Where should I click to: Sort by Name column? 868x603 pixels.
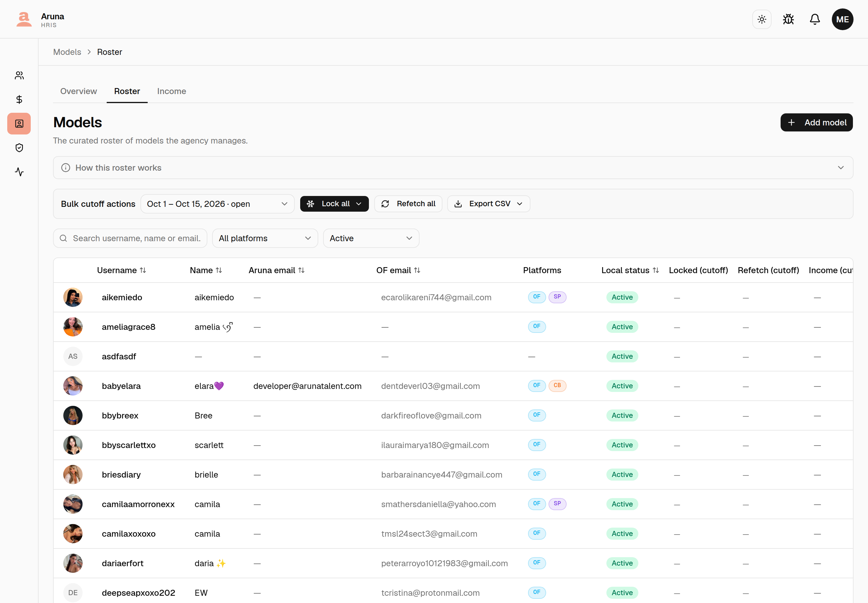coord(206,270)
